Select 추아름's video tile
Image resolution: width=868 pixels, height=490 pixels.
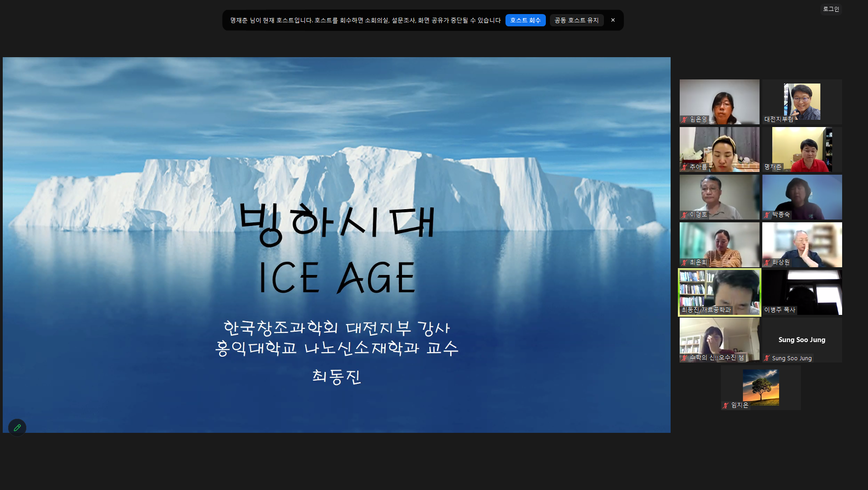pyautogui.click(x=720, y=149)
